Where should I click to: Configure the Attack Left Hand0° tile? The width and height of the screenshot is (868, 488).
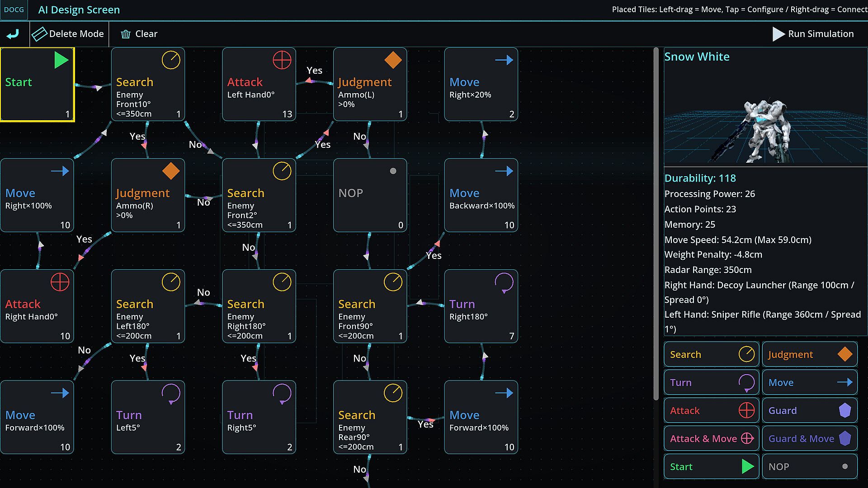(259, 84)
